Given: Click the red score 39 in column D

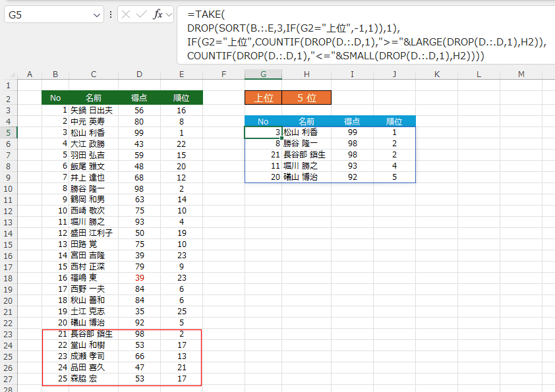Looking at the screenshot, I should point(139,278).
